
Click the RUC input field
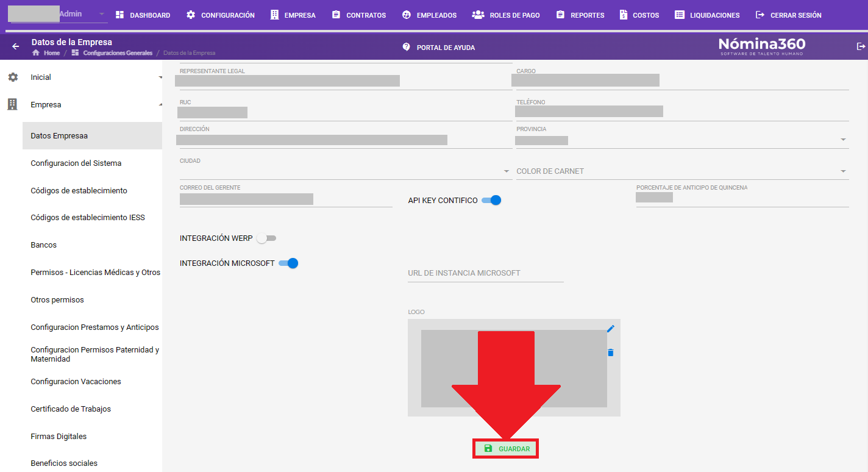coord(346,111)
